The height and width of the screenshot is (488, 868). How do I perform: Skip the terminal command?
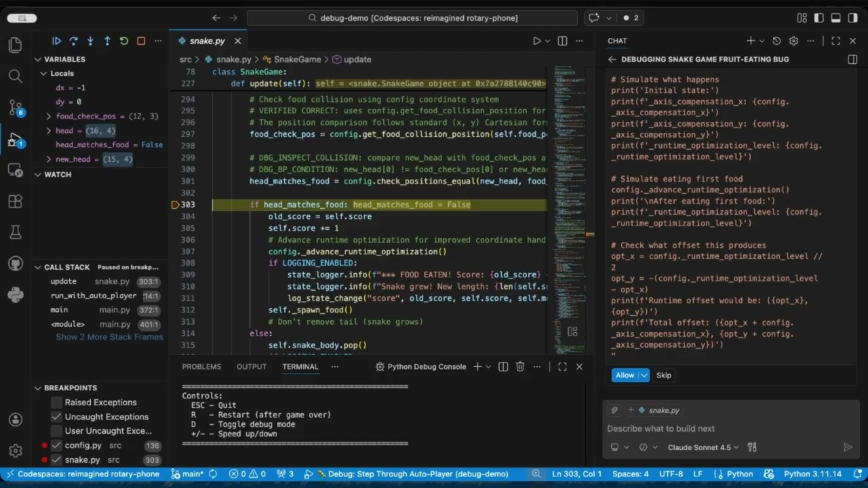[664, 375]
